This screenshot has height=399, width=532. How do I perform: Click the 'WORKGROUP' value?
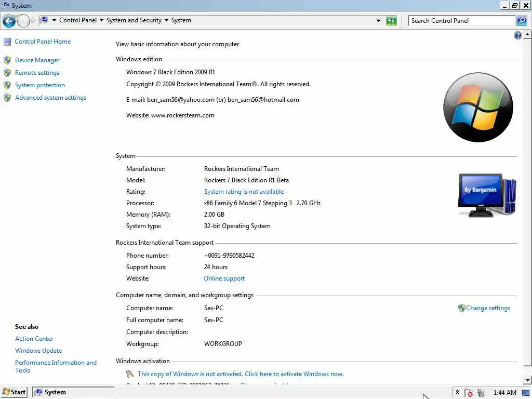(x=223, y=344)
